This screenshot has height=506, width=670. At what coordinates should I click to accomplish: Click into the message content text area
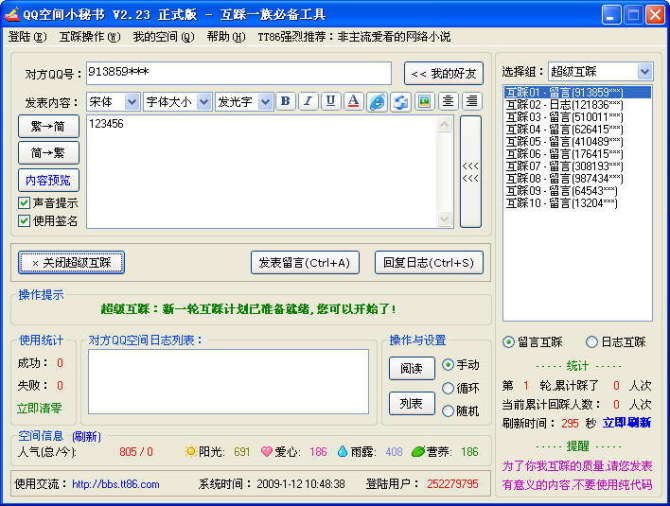click(x=261, y=171)
